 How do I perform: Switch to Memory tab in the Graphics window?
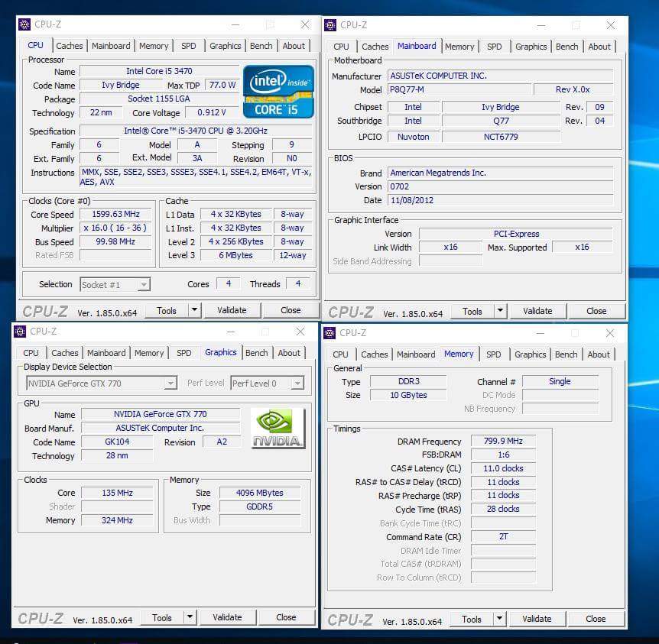point(149,353)
